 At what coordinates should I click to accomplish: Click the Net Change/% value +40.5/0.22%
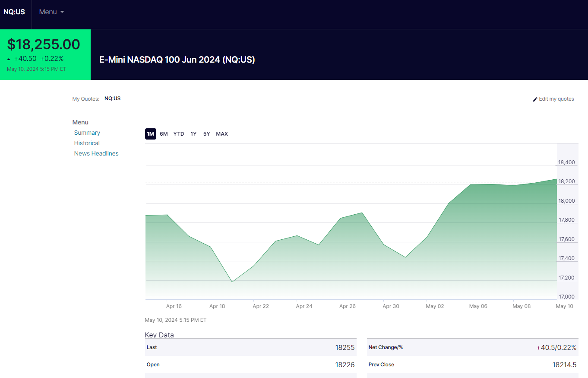[x=556, y=347]
